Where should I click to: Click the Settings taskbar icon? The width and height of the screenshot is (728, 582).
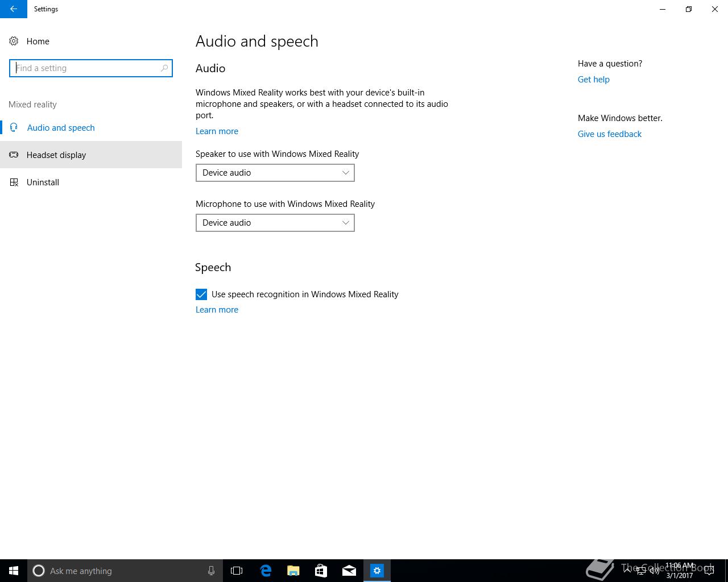point(377,571)
